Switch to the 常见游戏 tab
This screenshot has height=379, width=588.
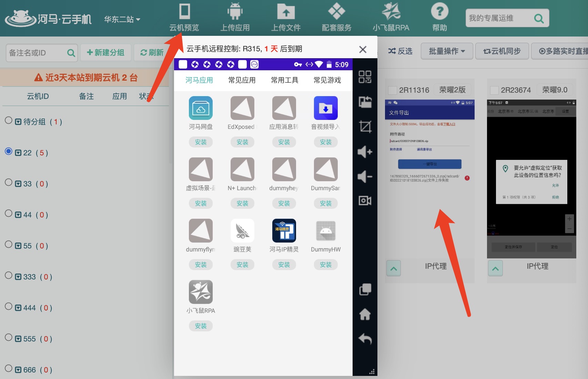327,80
